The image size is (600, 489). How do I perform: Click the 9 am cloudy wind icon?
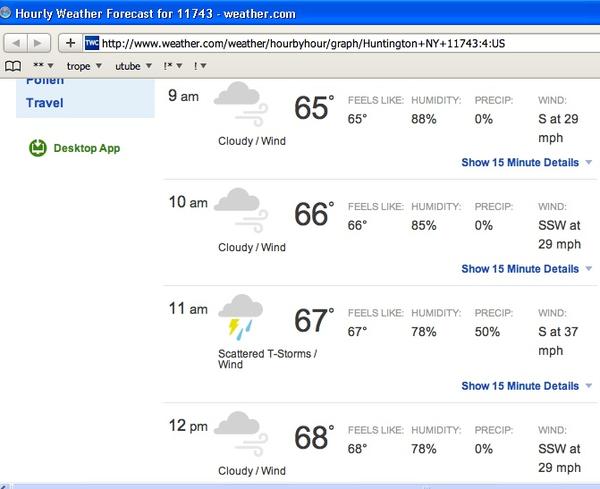pos(241,103)
